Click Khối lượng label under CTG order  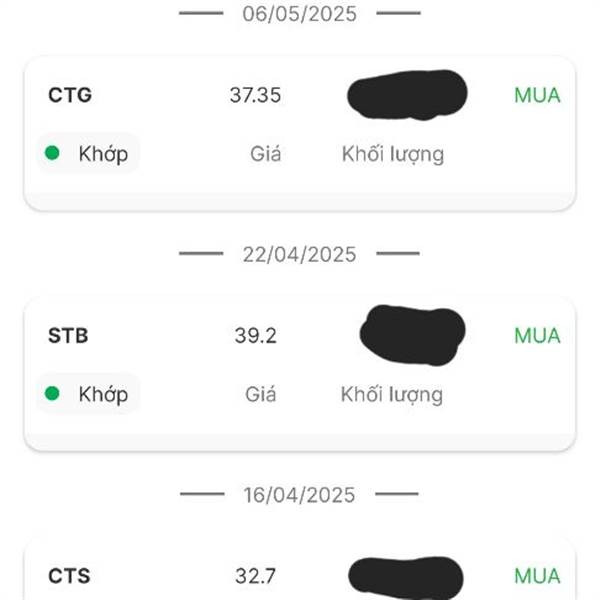(x=393, y=155)
